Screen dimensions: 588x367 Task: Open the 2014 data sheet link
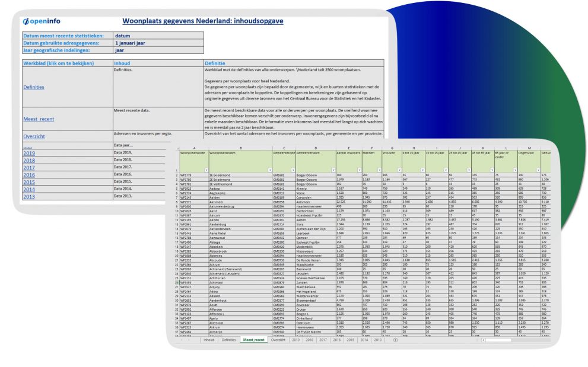[29, 189]
